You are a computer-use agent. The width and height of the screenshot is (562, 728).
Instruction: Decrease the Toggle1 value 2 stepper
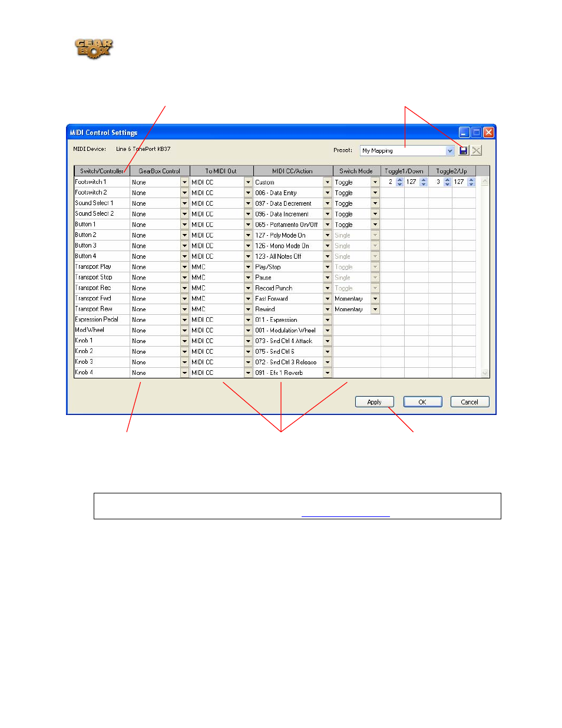pyautogui.click(x=400, y=185)
